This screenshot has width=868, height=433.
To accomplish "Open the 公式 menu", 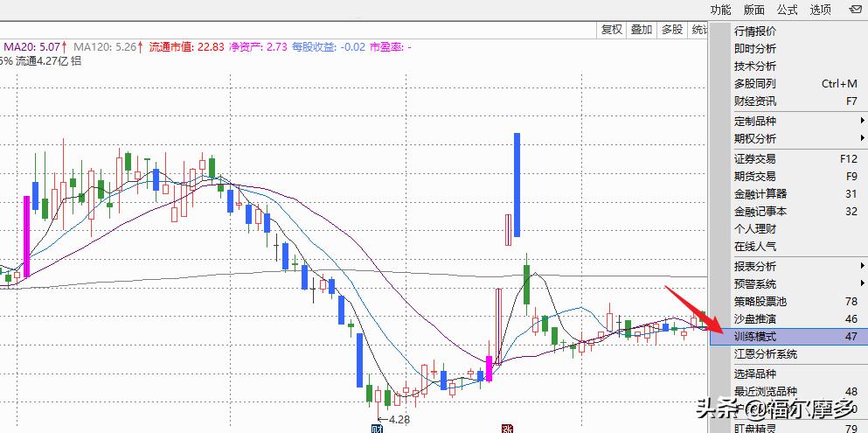I will (788, 10).
